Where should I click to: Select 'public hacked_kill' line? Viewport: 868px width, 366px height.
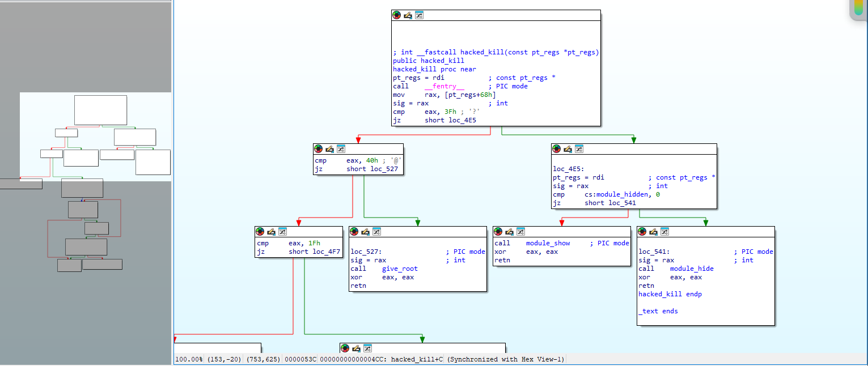429,61
